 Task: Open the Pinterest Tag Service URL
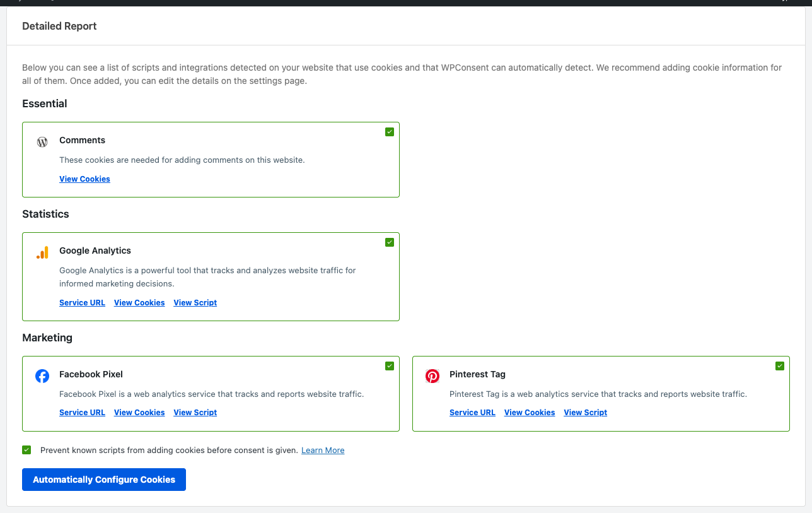click(x=472, y=412)
